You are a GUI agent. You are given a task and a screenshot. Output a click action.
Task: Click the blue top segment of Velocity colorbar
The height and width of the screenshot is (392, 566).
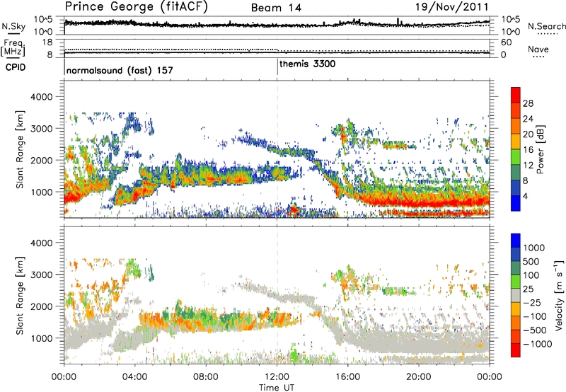[516, 241]
